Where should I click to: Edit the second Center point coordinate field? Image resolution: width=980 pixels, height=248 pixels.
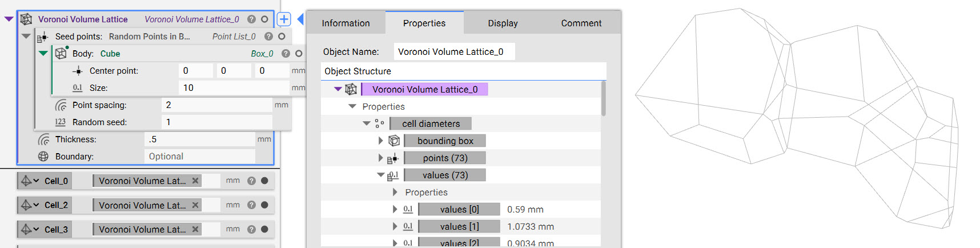click(234, 71)
